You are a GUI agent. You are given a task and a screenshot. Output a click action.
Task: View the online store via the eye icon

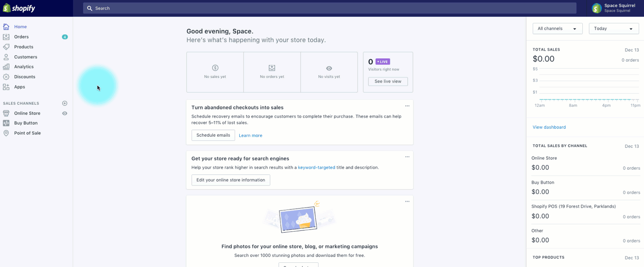[x=65, y=114]
